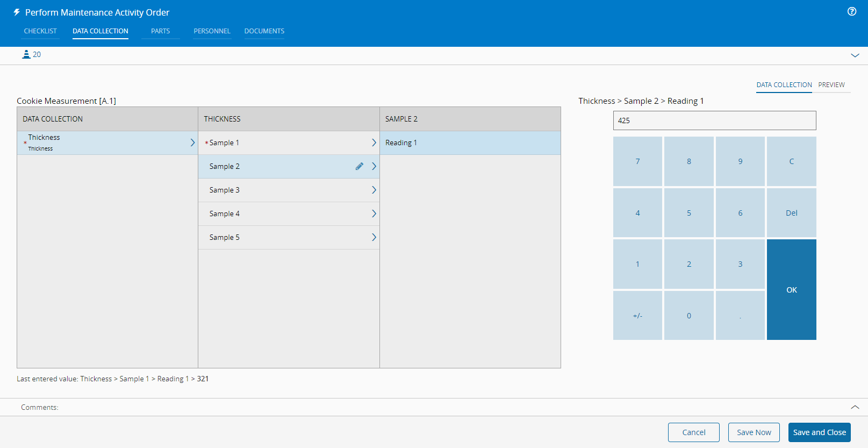
Task: Toggle sign with the +/- key
Action: point(637,316)
